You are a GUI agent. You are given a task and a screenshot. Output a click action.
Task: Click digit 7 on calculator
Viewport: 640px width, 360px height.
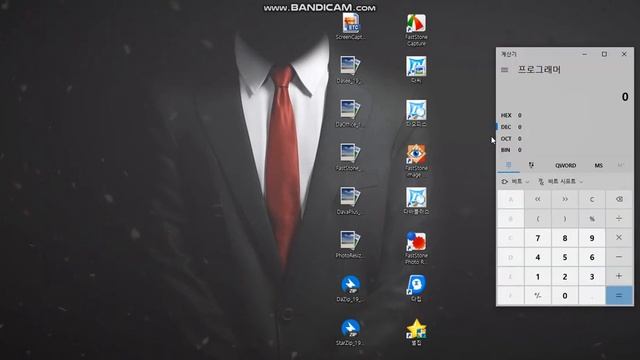tap(538, 238)
